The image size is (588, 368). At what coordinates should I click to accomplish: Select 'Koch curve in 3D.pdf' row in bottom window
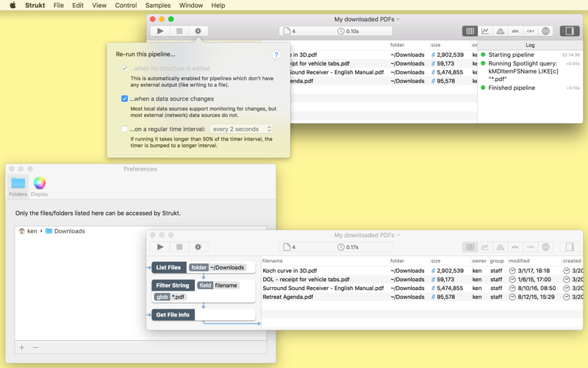click(422, 271)
